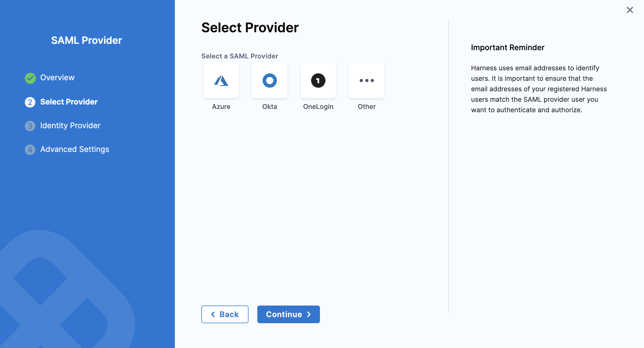Open the Select Provider step

coord(69,102)
